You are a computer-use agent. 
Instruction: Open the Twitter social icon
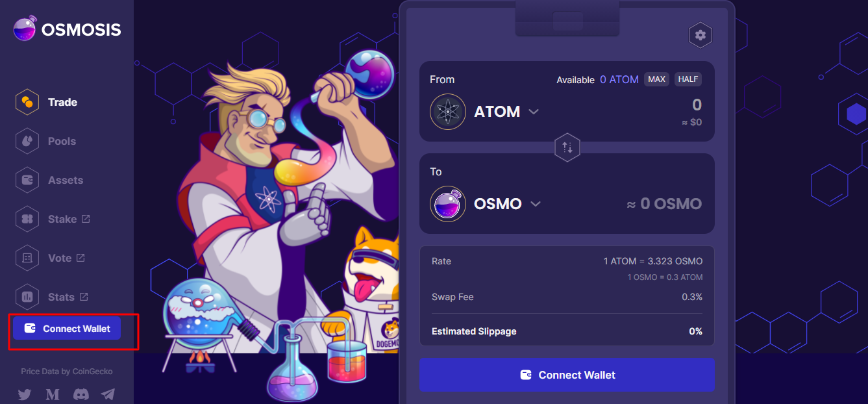click(x=25, y=394)
